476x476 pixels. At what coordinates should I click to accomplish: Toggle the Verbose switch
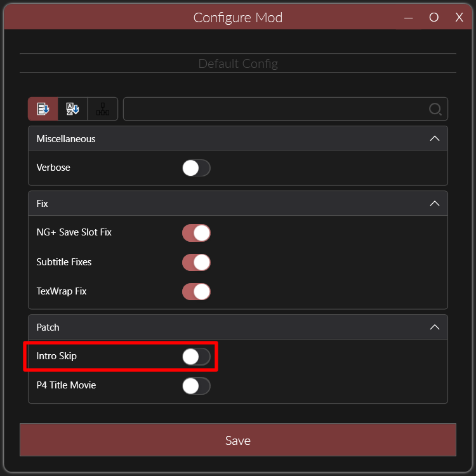(196, 168)
